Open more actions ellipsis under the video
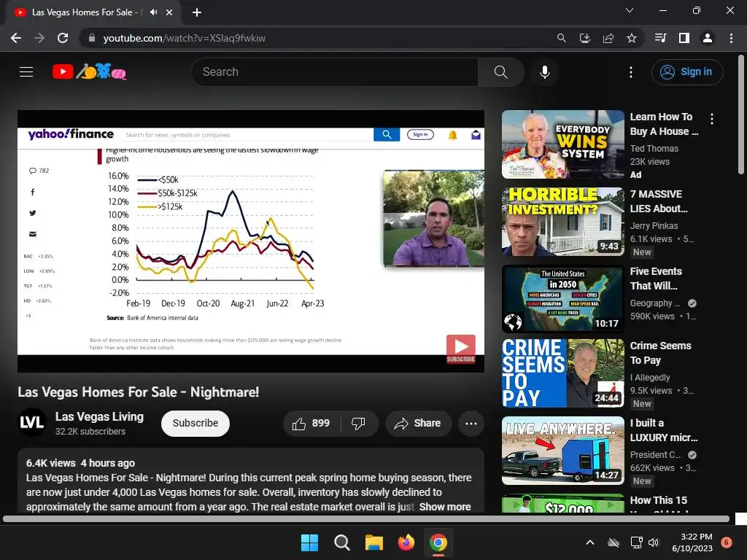Viewport: 747px width, 560px height. click(471, 423)
